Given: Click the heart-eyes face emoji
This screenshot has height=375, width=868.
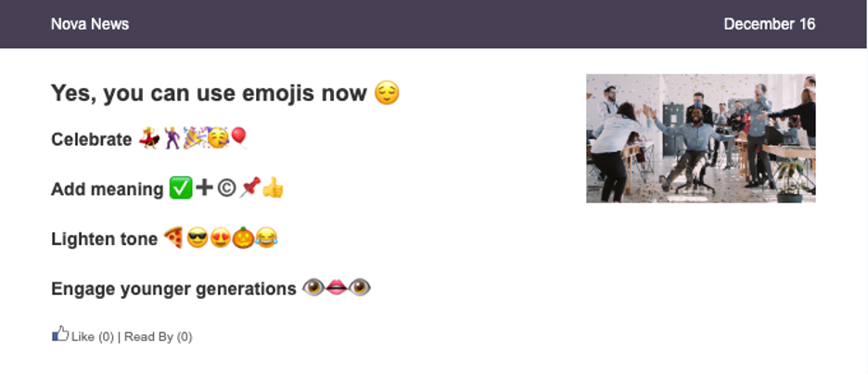Looking at the screenshot, I should point(221,239).
